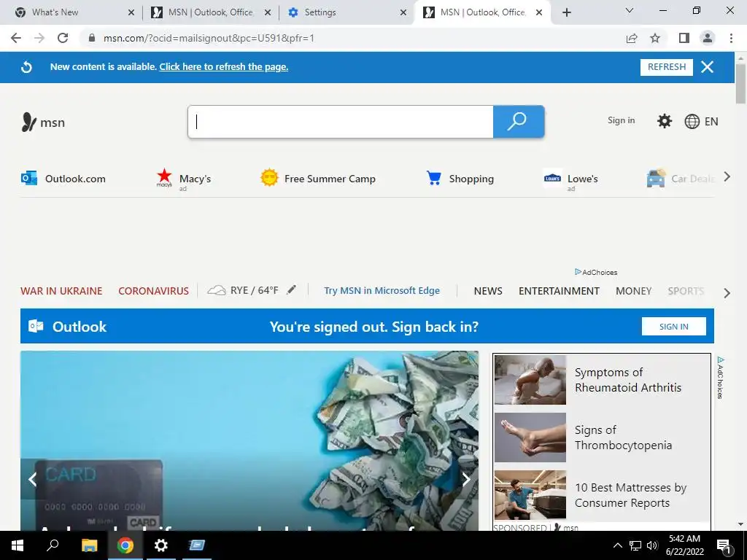Bookmark this page with star icon
The height and width of the screenshot is (560, 747).
[655, 38]
